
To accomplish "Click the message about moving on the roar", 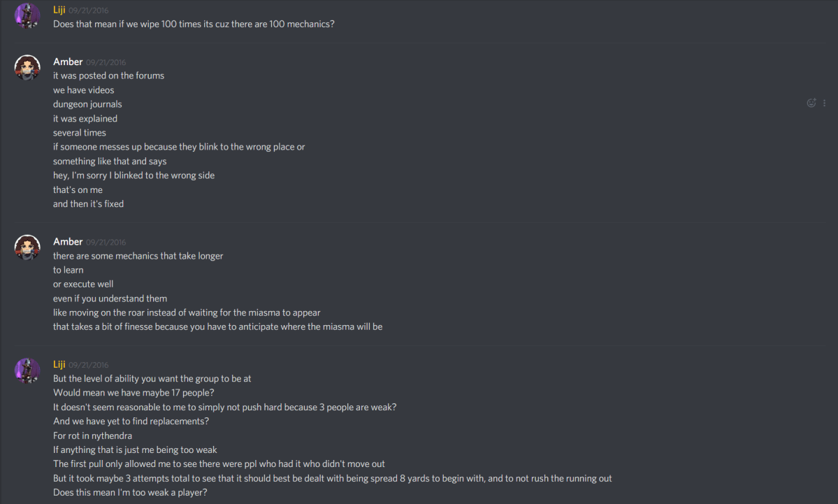I will [x=187, y=312].
